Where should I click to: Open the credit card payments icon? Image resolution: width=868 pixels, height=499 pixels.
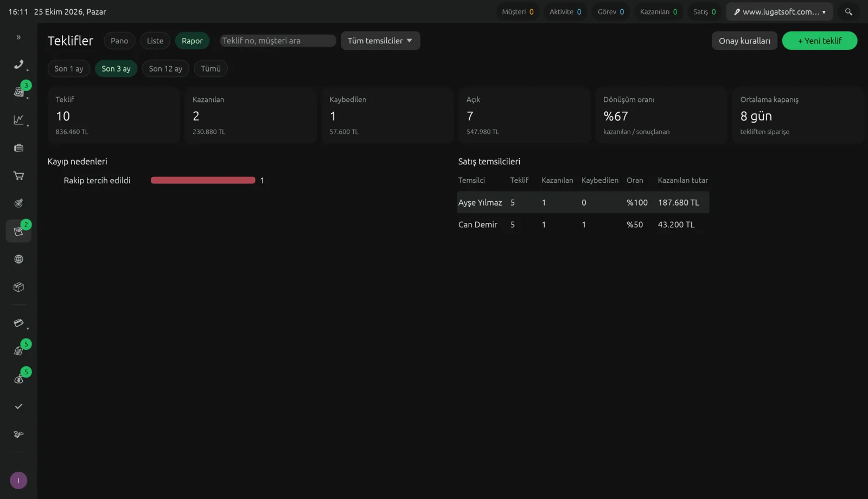click(18, 323)
